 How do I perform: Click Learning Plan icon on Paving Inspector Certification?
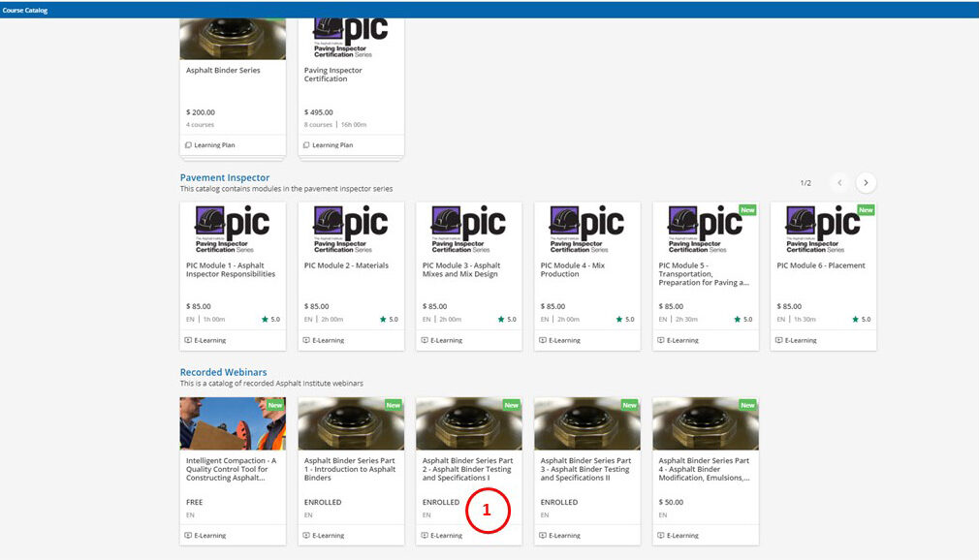[306, 145]
